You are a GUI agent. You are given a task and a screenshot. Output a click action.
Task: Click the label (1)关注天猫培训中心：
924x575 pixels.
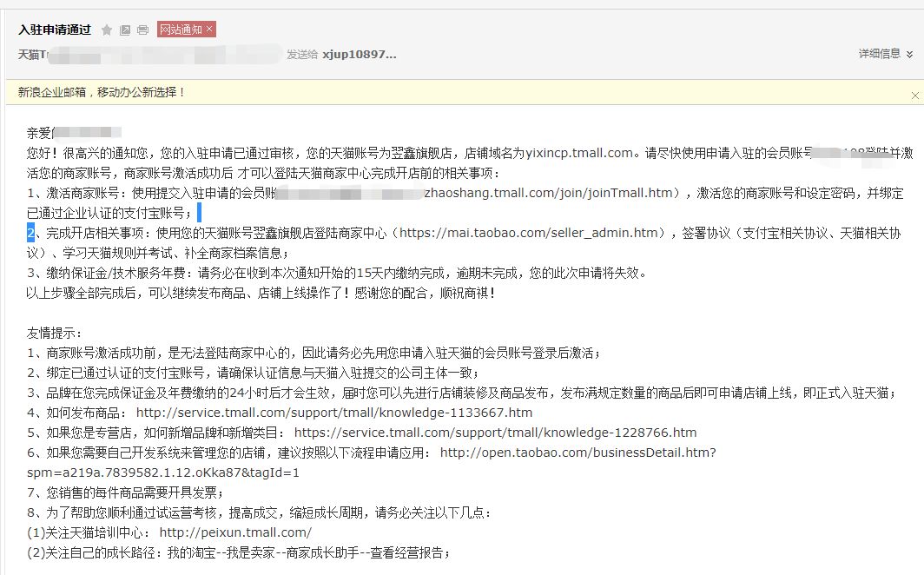click(x=89, y=533)
